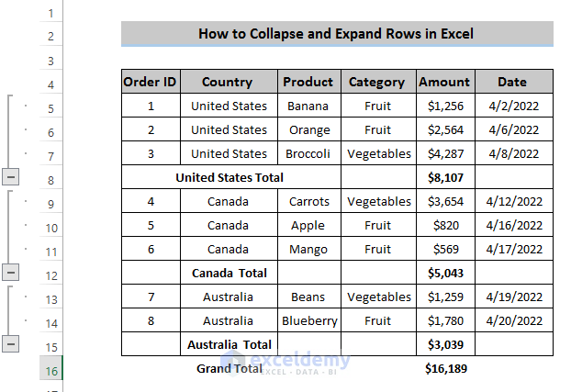Select the title cell about collapsing rows
This screenshot has height=392, width=571.
click(x=336, y=34)
